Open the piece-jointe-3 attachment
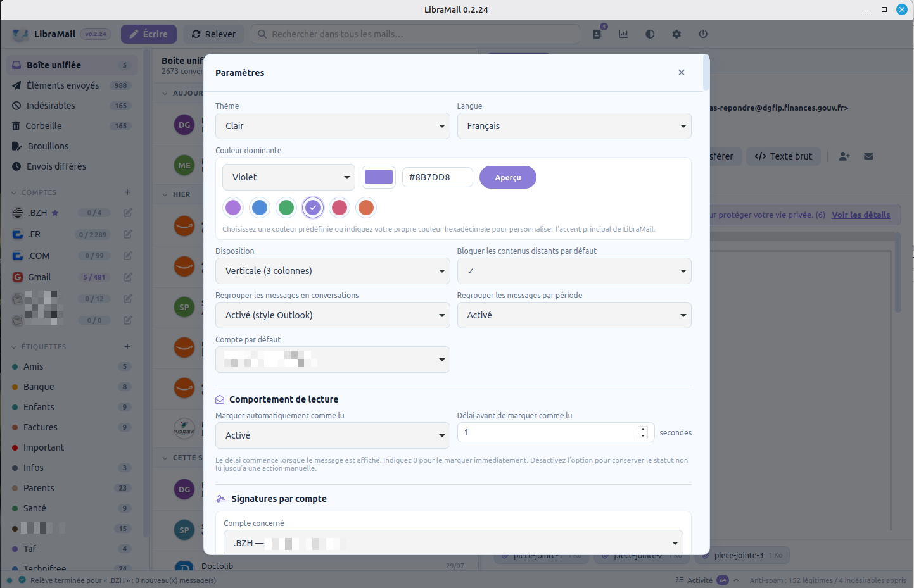This screenshot has width=914, height=588. pyautogui.click(x=742, y=556)
